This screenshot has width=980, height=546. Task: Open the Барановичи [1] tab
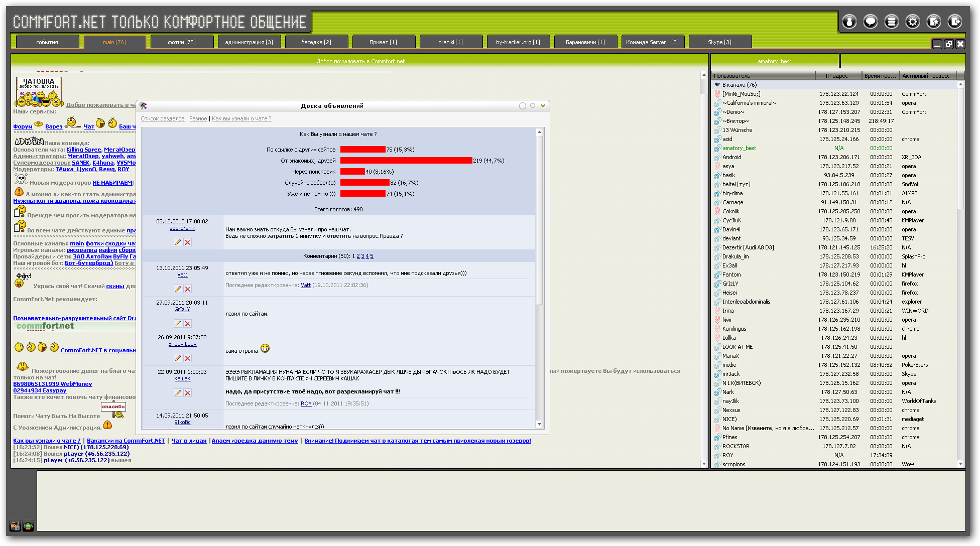point(585,42)
